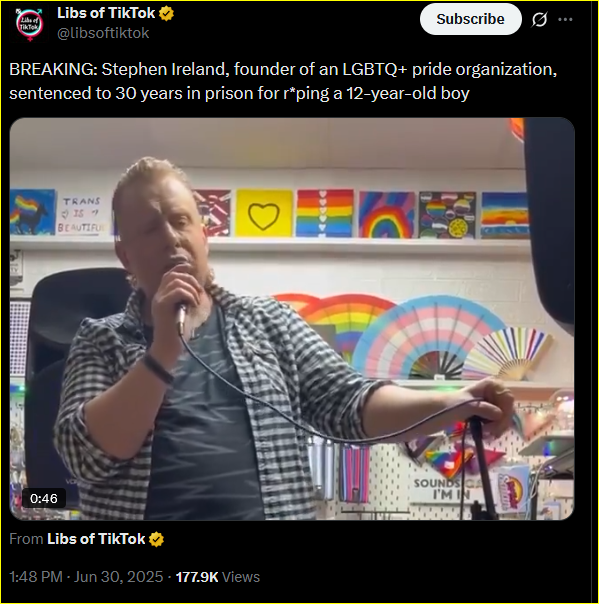The image size is (599, 604).
Task: Open the 1:48 PM Jun 30, 2025 timestamp
Action: (86, 577)
